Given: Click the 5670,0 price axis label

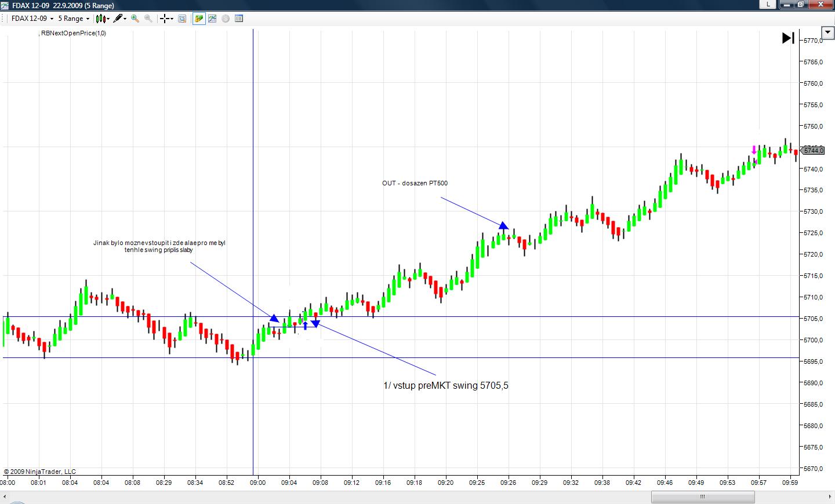Looking at the screenshot, I should coord(814,469).
